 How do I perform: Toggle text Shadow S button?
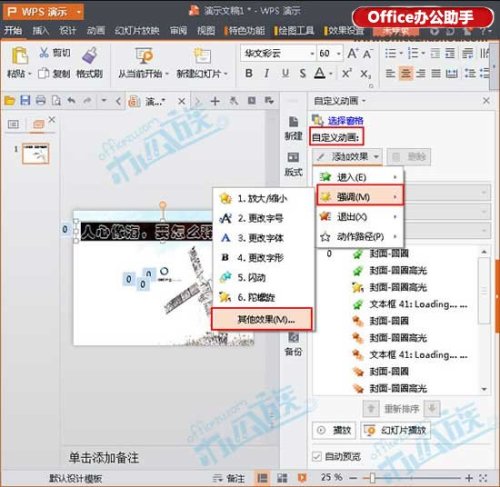[x=302, y=73]
